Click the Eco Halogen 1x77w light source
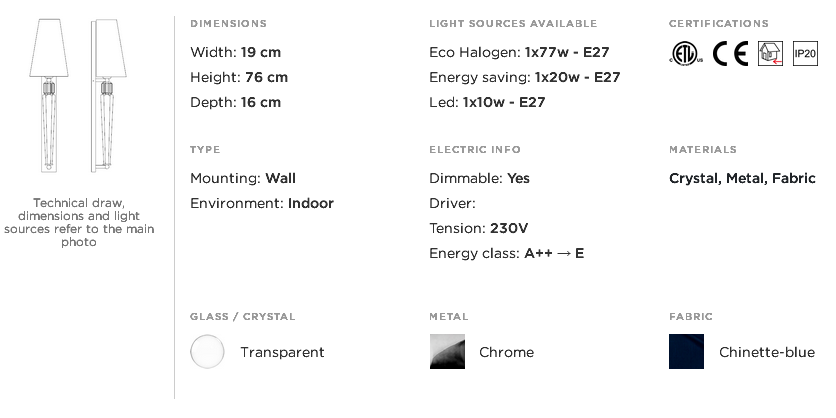Viewport: 836px width, 418px height. [519, 52]
